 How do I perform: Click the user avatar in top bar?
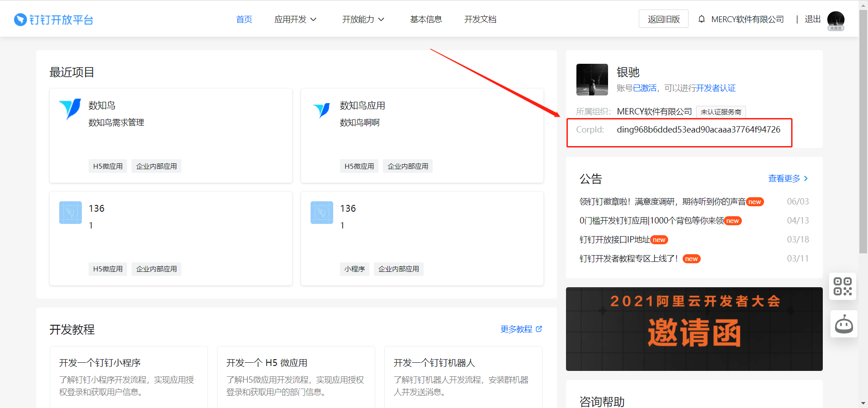pyautogui.click(x=835, y=20)
